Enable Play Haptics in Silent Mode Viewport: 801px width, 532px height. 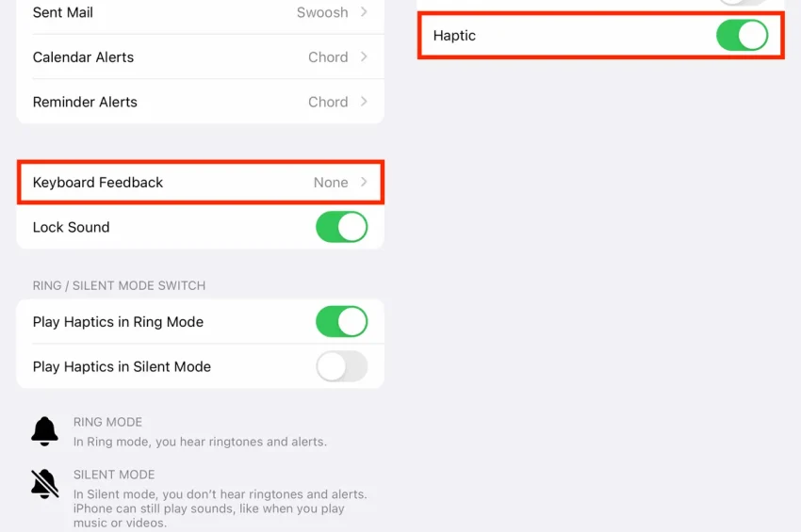click(340, 367)
